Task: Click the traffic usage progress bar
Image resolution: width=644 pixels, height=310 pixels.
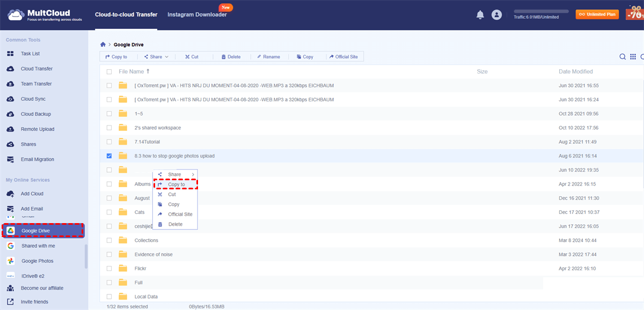Action: [541, 11]
